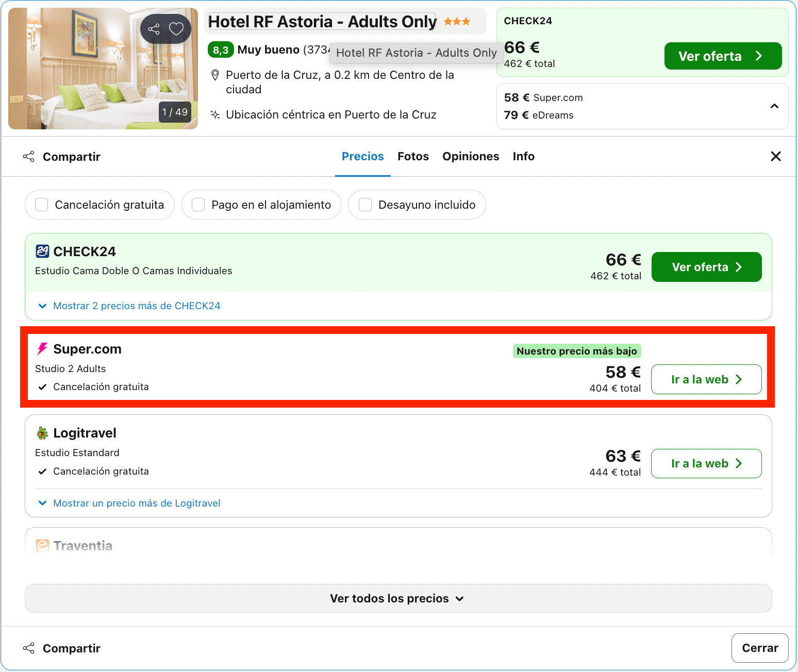Click the 444 € total text
This screenshot has width=798, height=672.
(x=615, y=473)
